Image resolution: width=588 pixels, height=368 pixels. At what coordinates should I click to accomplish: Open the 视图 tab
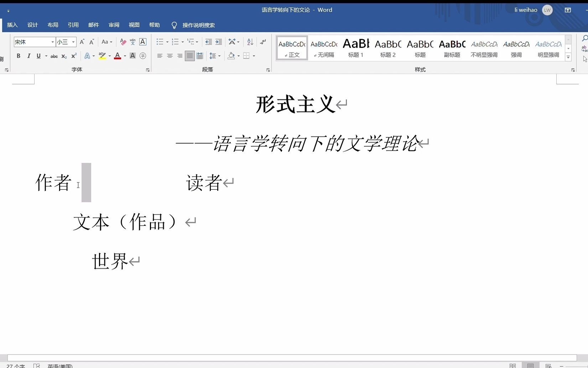(x=134, y=25)
